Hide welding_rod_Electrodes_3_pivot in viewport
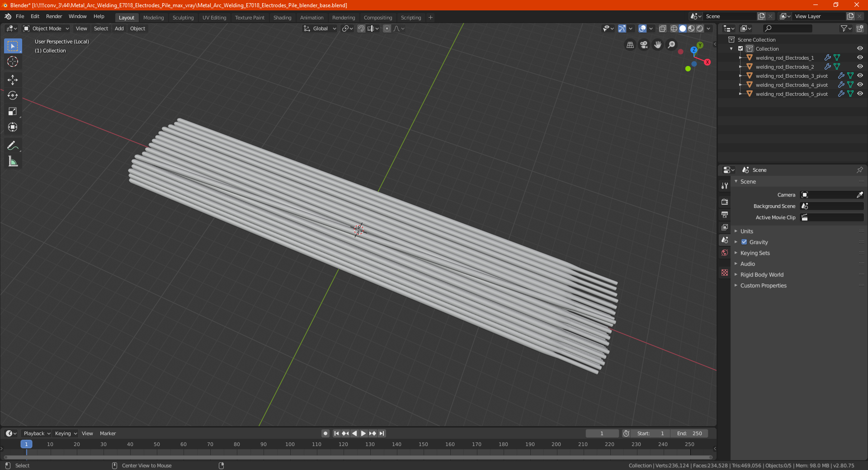The image size is (868, 470). (x=860, y=75)
